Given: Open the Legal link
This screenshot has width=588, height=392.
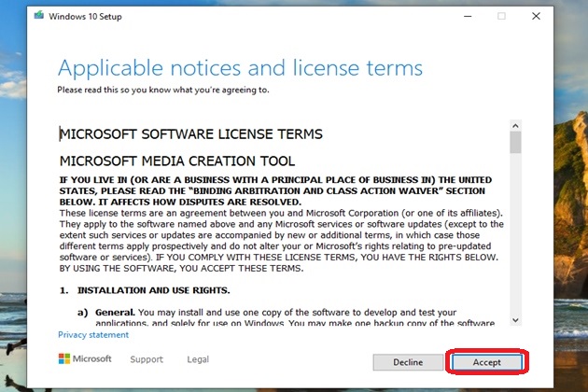Looking at the screenshot, I should click(198, 359).
